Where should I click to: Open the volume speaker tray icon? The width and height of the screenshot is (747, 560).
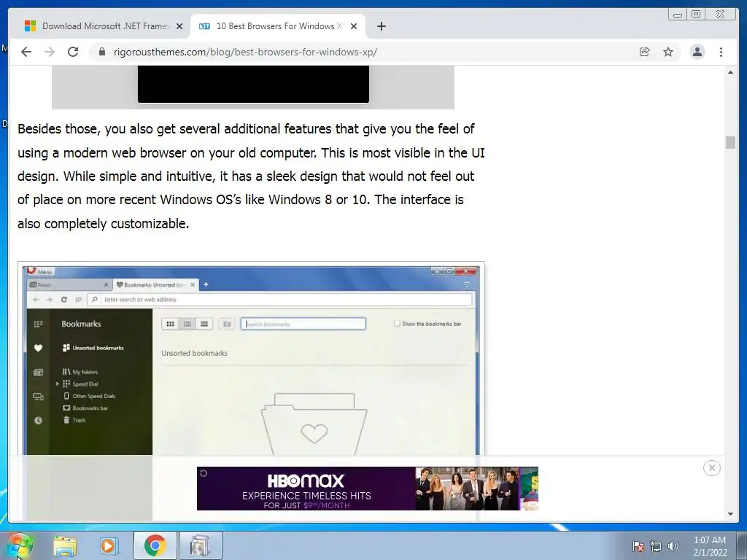(x=673, y=546)
